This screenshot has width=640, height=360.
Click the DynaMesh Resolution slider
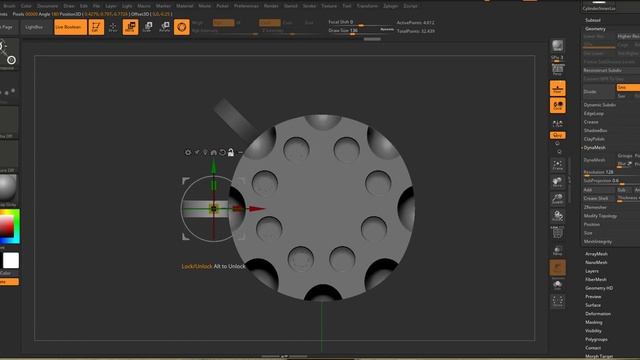coord(611,172)
